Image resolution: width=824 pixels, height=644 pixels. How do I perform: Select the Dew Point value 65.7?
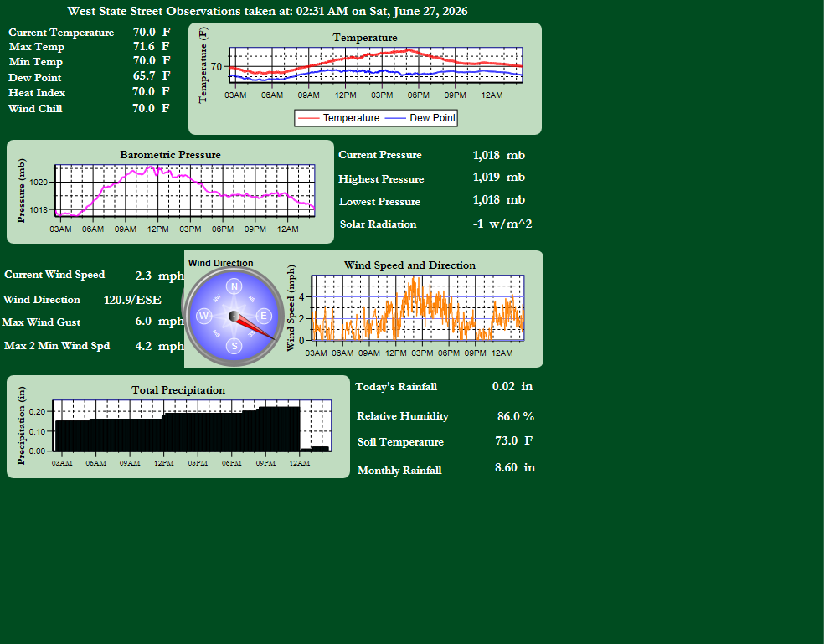click(x=144, y=76)
